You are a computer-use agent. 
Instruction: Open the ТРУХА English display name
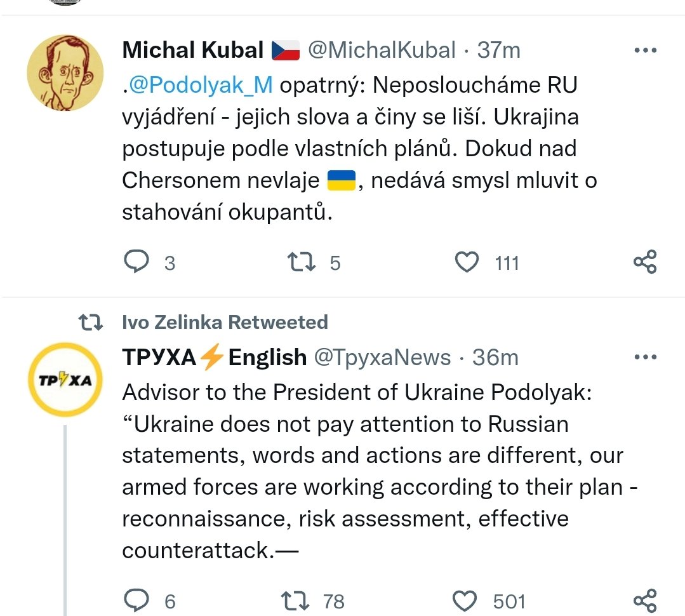(214, 358)
